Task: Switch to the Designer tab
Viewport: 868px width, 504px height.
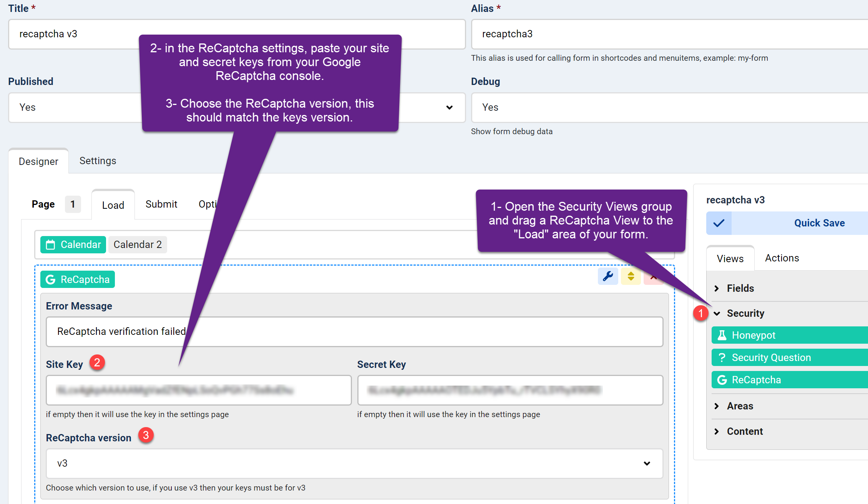Action: 38,161
